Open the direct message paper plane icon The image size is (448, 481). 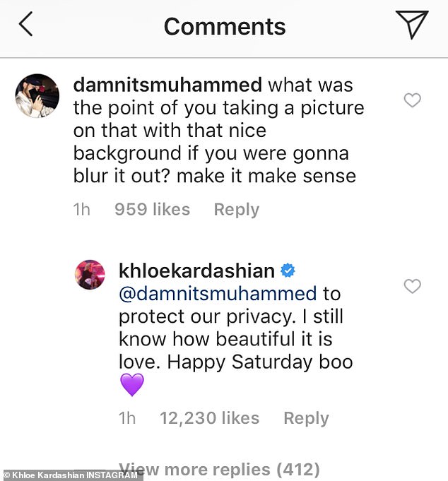coord(412,25)
